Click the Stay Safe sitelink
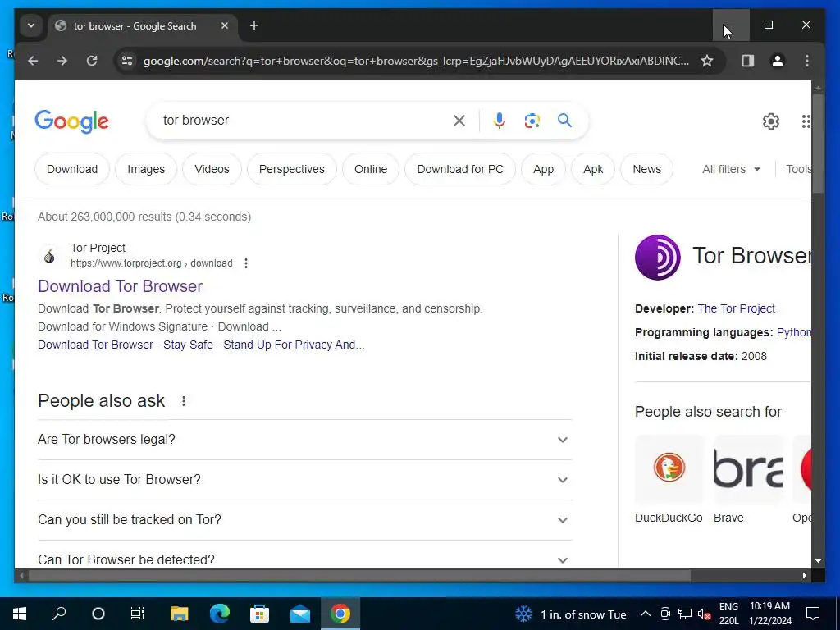This screenshot has width=840, height=630. coord(188,345)
